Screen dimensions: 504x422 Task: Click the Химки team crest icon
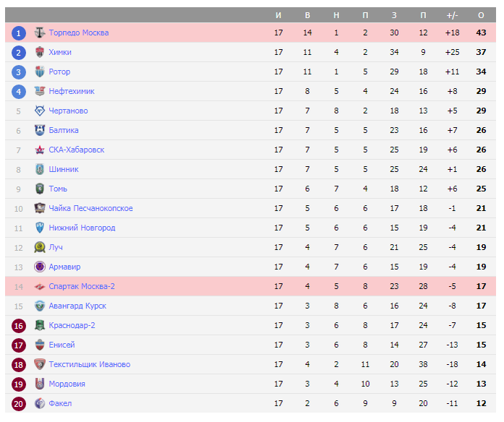click(40, 52)
